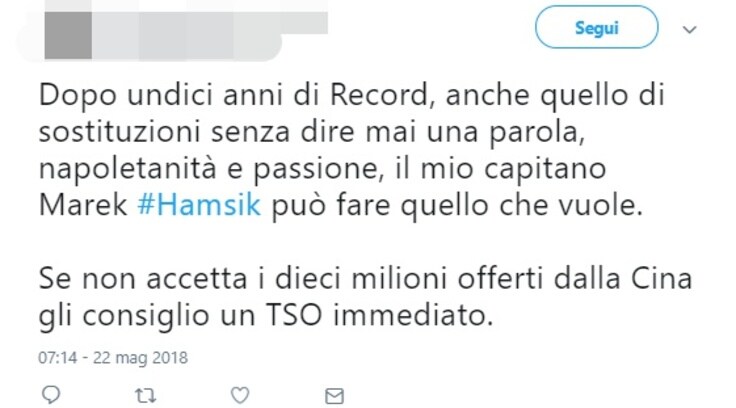Click the word immediato ending the tweet

point(413,315)
